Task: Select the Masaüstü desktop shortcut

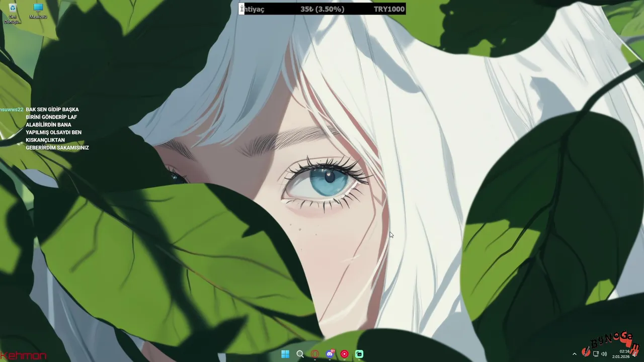Action: click(38, 12)
